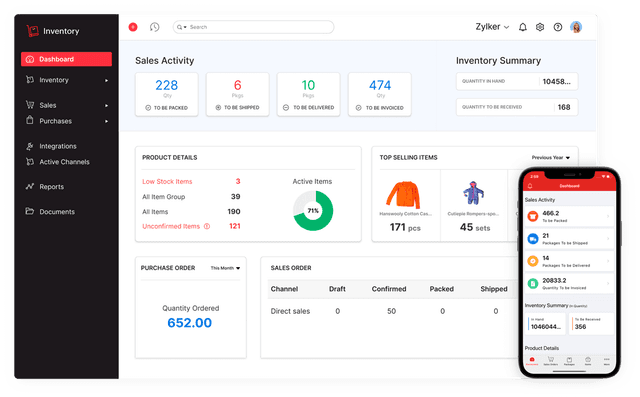Select Dashboard in the sidebar
Image resolution: width=640 pixels, height=397 pixels.
[67, 59]
